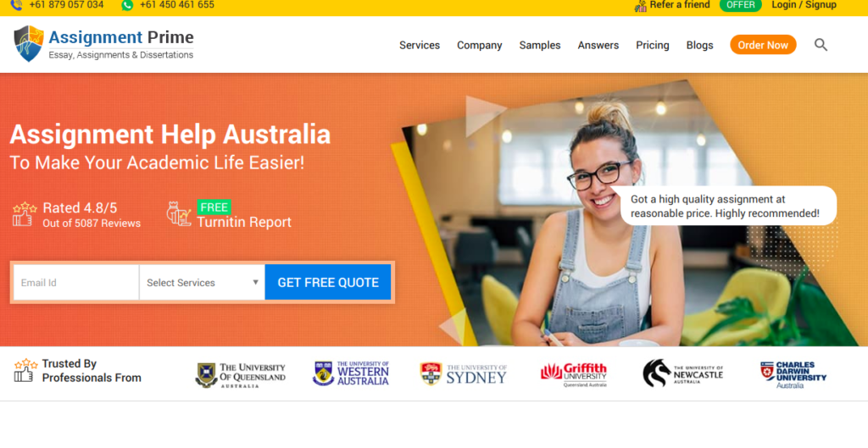Click the WhatsApp icon in top bar
The width and height of the screenshot is (868, 448).
point(127,5)
